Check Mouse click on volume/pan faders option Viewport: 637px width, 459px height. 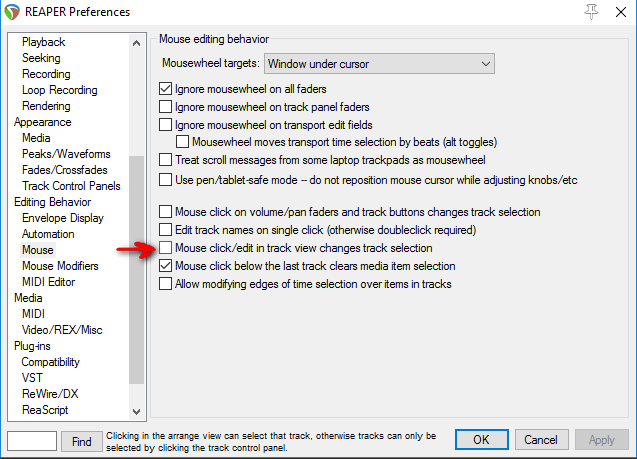(165, 212)
